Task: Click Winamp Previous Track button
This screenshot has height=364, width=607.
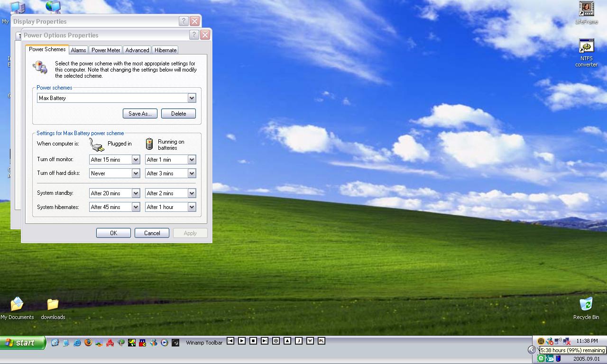Action: pyautogui.click(x=230, y=341)
